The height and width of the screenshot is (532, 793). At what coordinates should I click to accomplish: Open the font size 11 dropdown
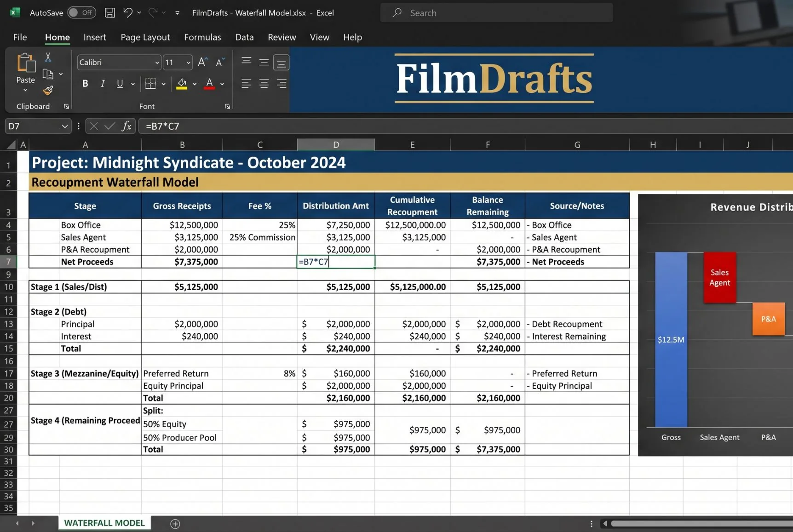[x=188, y=63]
